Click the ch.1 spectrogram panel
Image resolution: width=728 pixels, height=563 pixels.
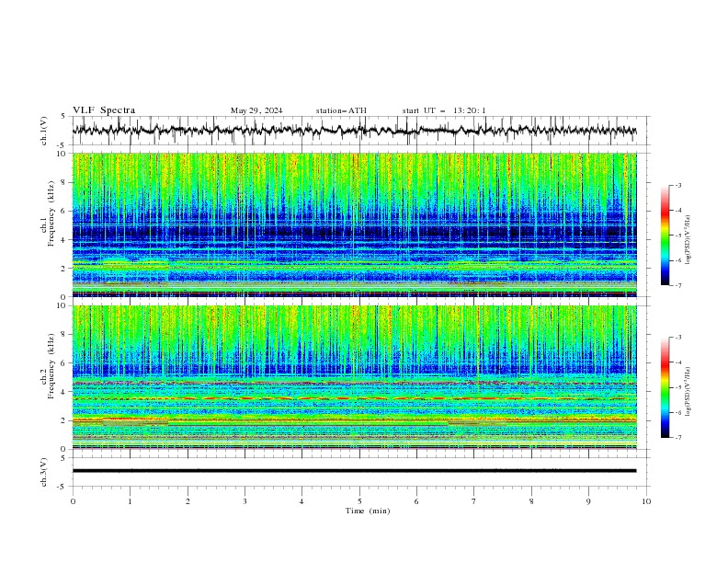click(354, 224)
